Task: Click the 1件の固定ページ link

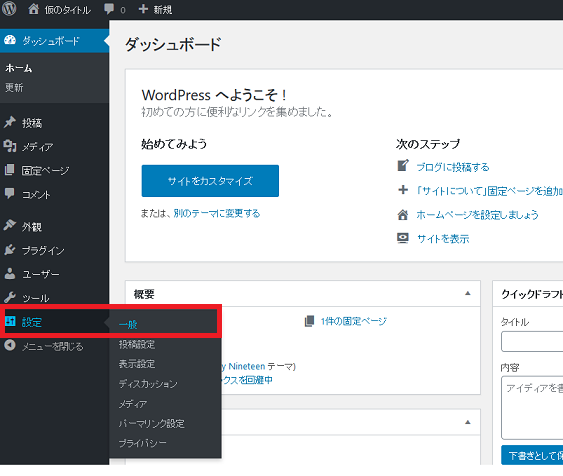Action: [x=354, y=321]
